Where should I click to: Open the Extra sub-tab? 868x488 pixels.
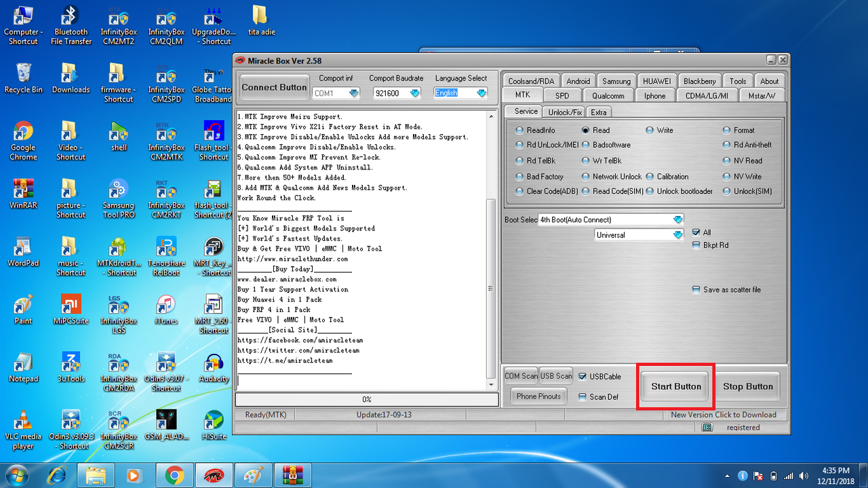(x=599, y=112)
